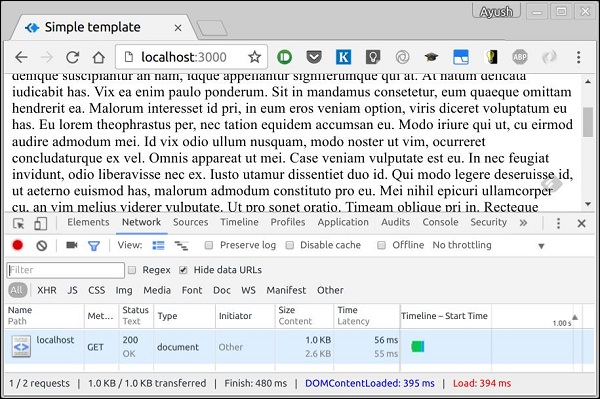Open the Chrome three-dot menu
This screenshot has width=600, height=399.
(x=579, y=57)
